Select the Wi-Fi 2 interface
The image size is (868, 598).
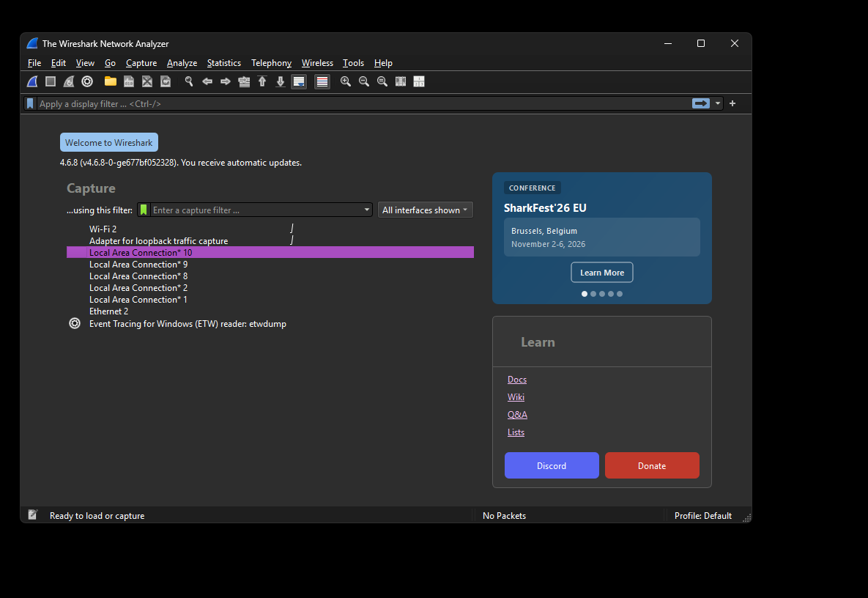pyautogui.click(x=270, y=229)
